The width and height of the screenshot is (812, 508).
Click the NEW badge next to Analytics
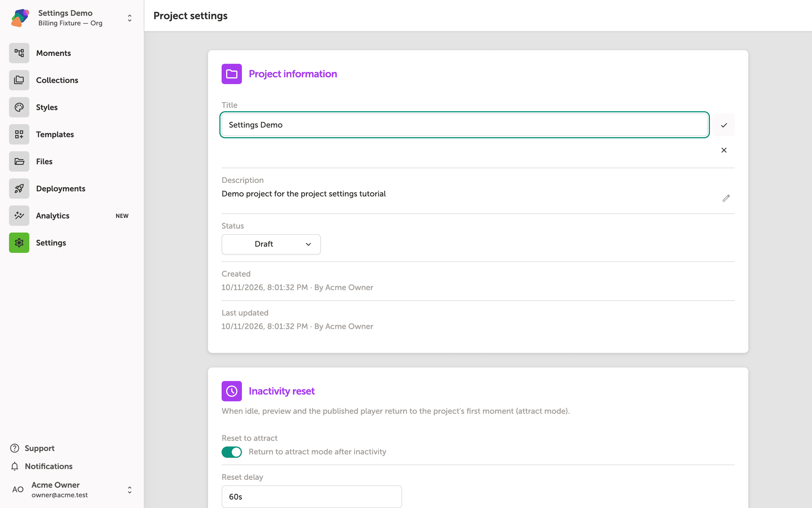(122, 216)
